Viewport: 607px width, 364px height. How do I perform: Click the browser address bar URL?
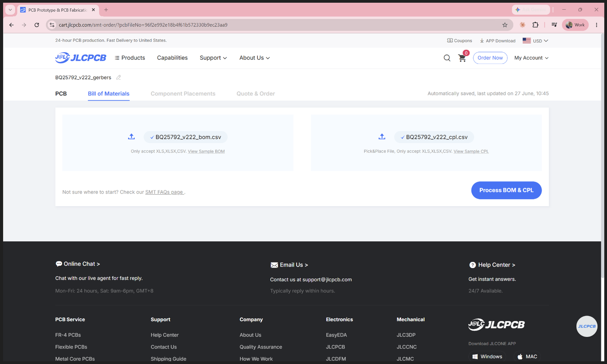click(x=143, y=25)
